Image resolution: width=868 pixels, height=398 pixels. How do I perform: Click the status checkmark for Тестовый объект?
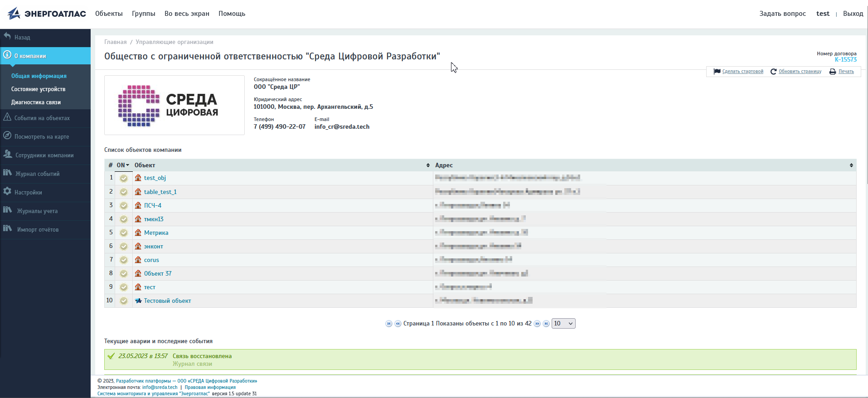coord(124,301)
